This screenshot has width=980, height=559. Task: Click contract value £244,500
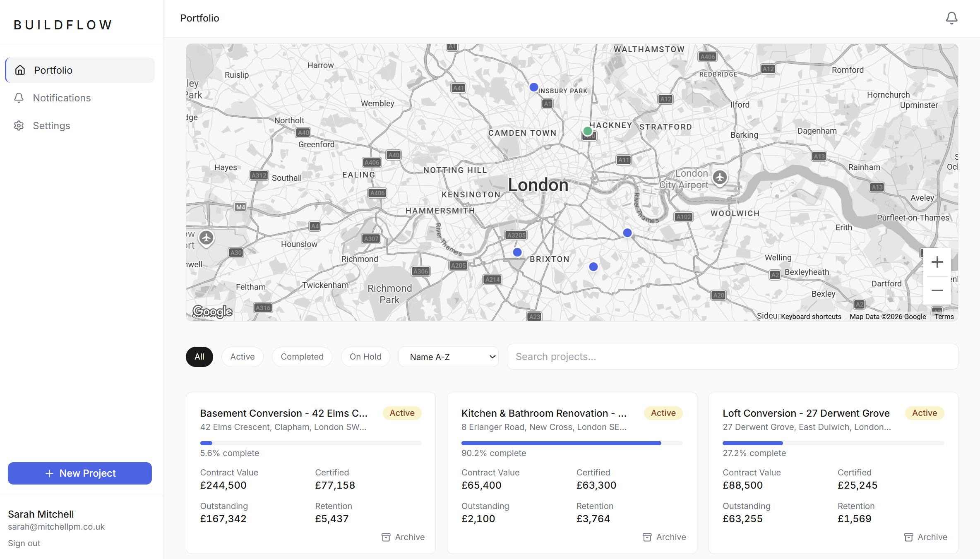(223, 485)
